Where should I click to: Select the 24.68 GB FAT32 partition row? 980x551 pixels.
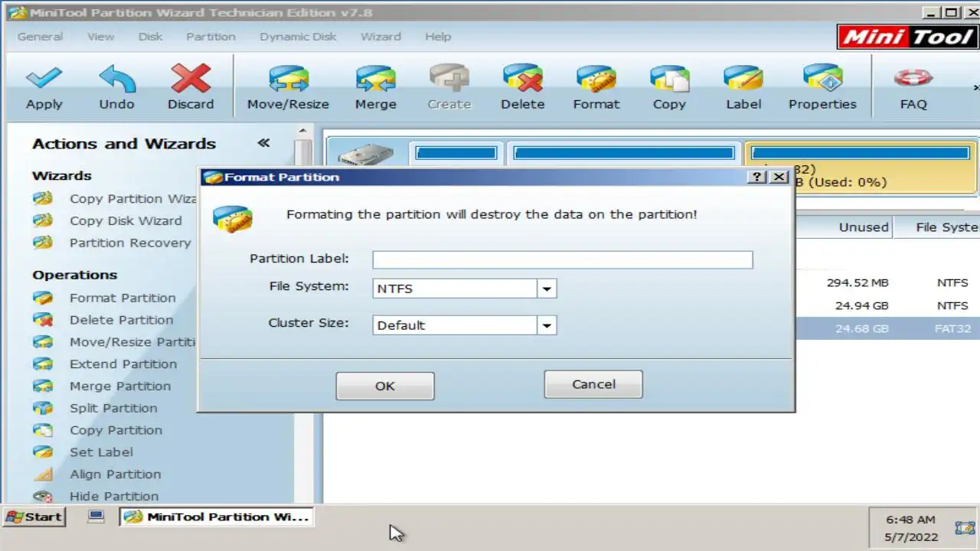pos(887,328)
